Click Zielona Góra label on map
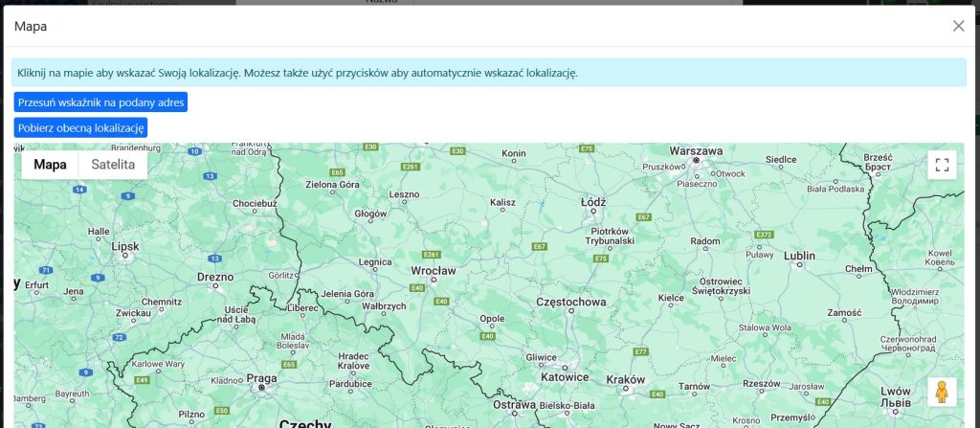This screenshot has width=980, height=428. click(x=332, y=185)
